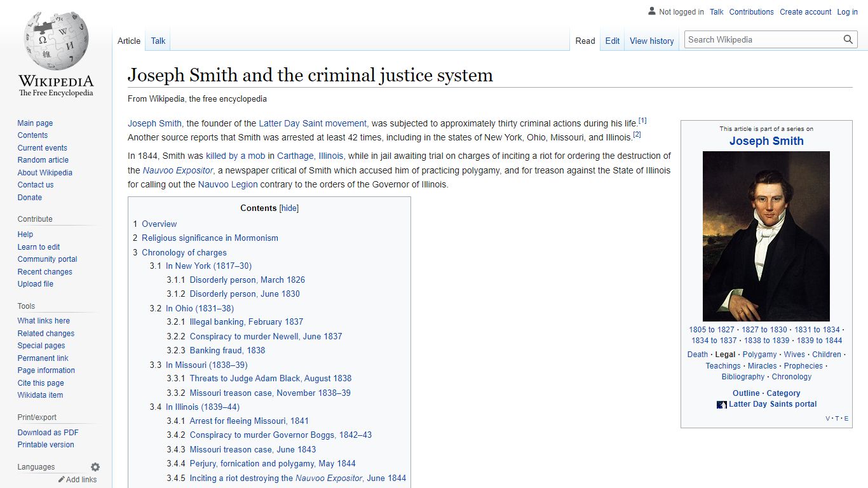Open Bibliography link in infobox
The image size is (868, 488).
pyautogui.click(x=743, y=377)
